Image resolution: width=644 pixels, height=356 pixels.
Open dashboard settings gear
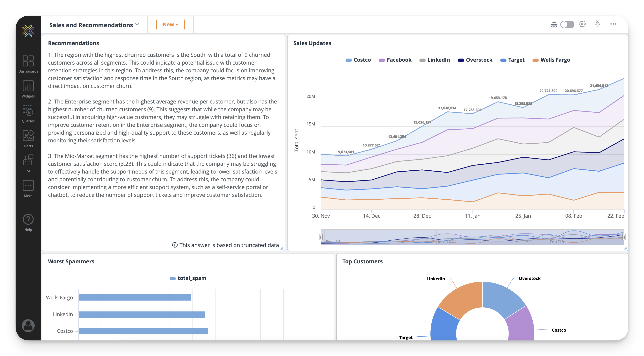(582, 24)
